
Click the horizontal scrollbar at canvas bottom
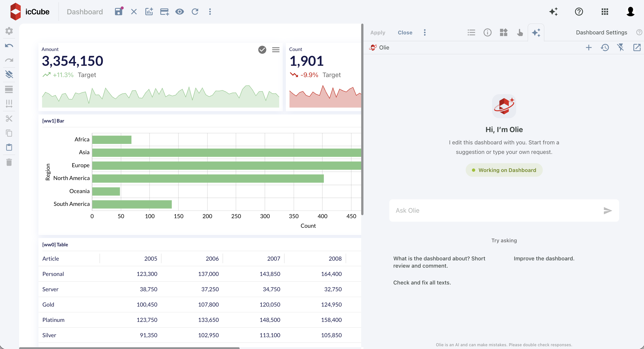tap(129, 348)
